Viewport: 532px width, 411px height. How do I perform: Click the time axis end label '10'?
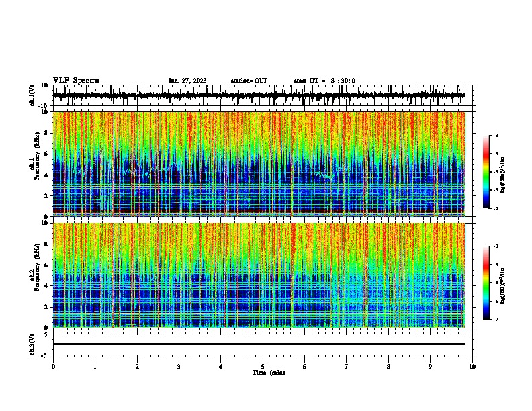[472, 366]
